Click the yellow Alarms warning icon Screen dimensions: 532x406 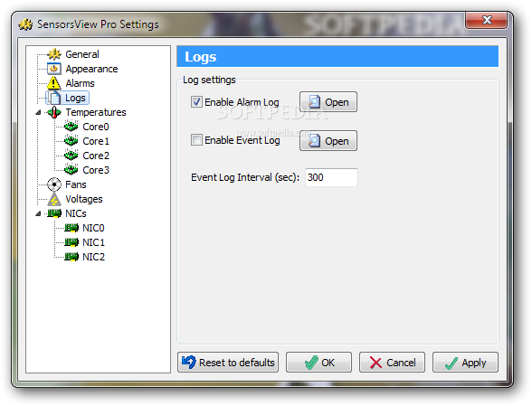(54, 83)
